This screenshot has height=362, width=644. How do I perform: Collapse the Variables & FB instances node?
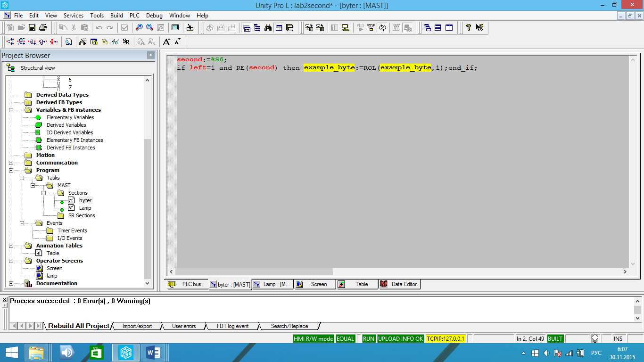pos(11,110)
